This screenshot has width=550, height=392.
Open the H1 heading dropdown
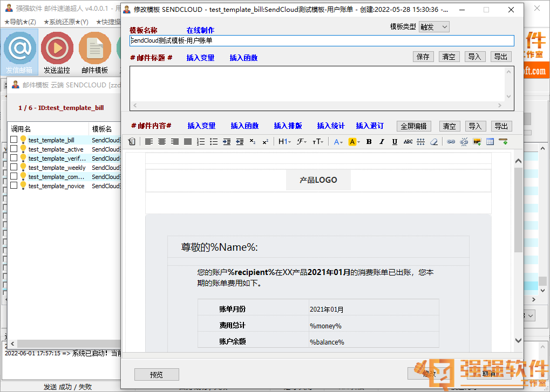click(x=284, y=141)
